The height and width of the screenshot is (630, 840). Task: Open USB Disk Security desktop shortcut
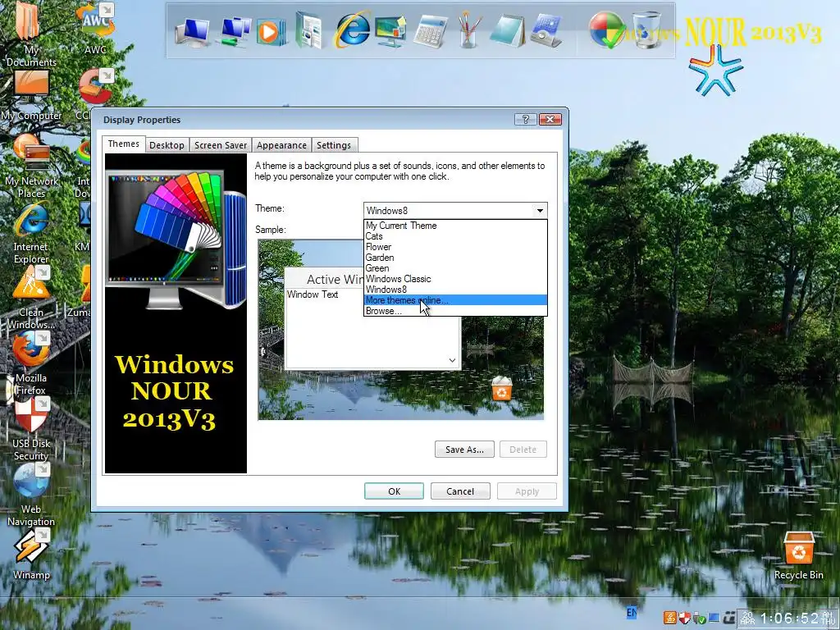(x=31, y=430)
